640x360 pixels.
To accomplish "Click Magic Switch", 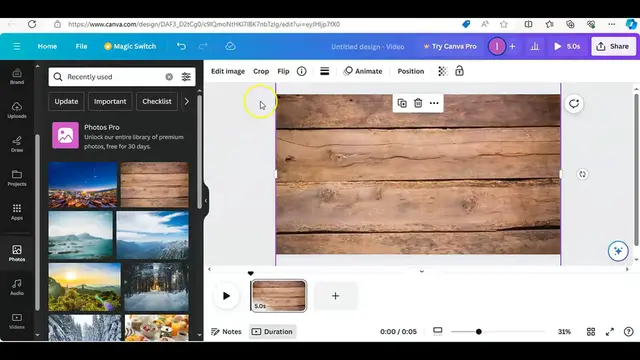I will click(130, 47).
